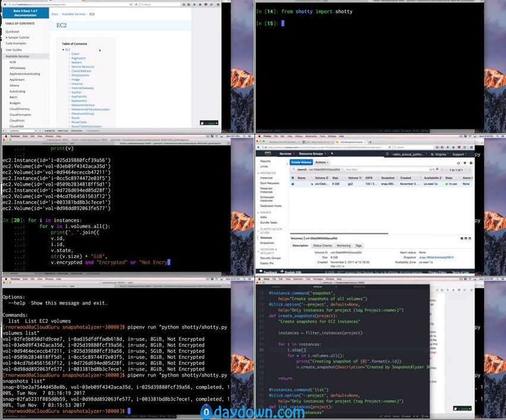The width and height of the screenshot is (506, 420).
Task: Click the first layout icon in the volume details pane
Action: coord(462,238)
